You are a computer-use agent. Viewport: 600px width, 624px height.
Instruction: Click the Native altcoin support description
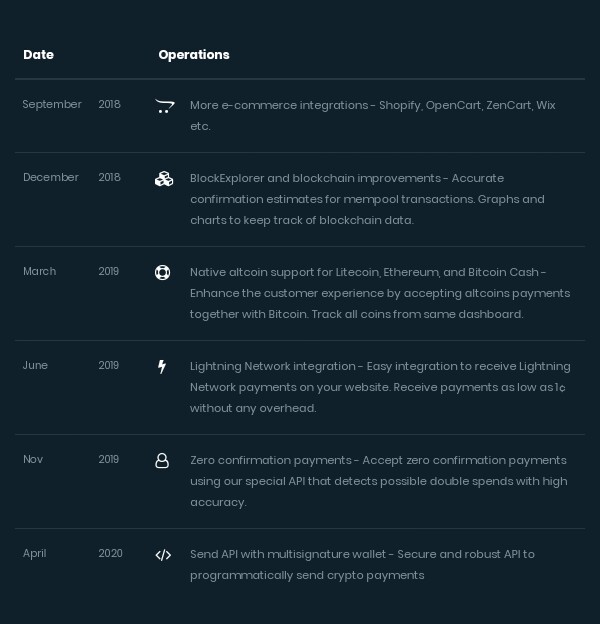click(380, 293)
